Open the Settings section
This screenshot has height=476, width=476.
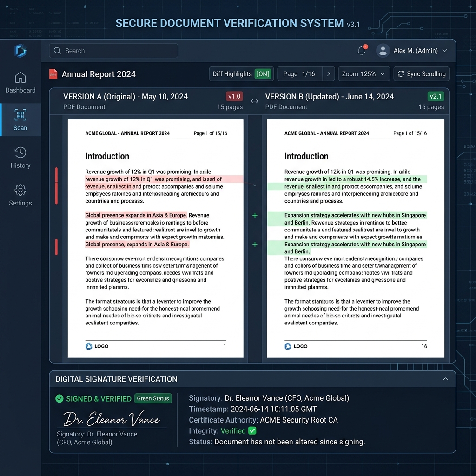[20, 196]
